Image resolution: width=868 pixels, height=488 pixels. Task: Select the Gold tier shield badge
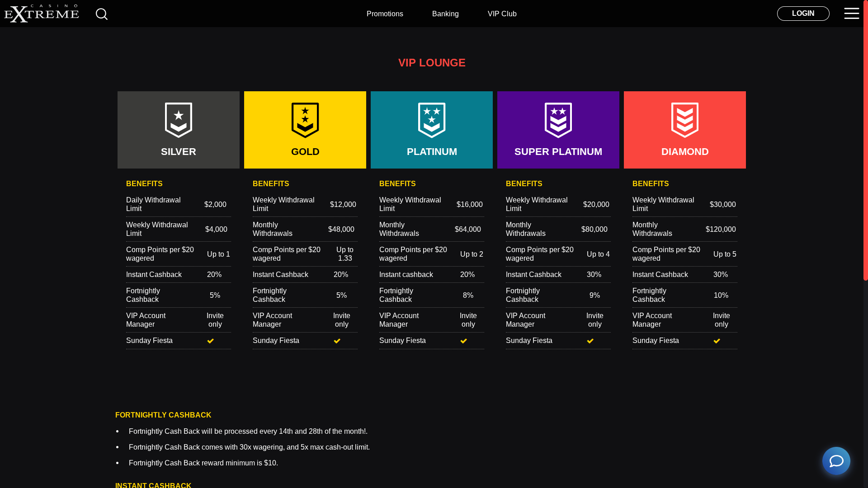[305, 120]
